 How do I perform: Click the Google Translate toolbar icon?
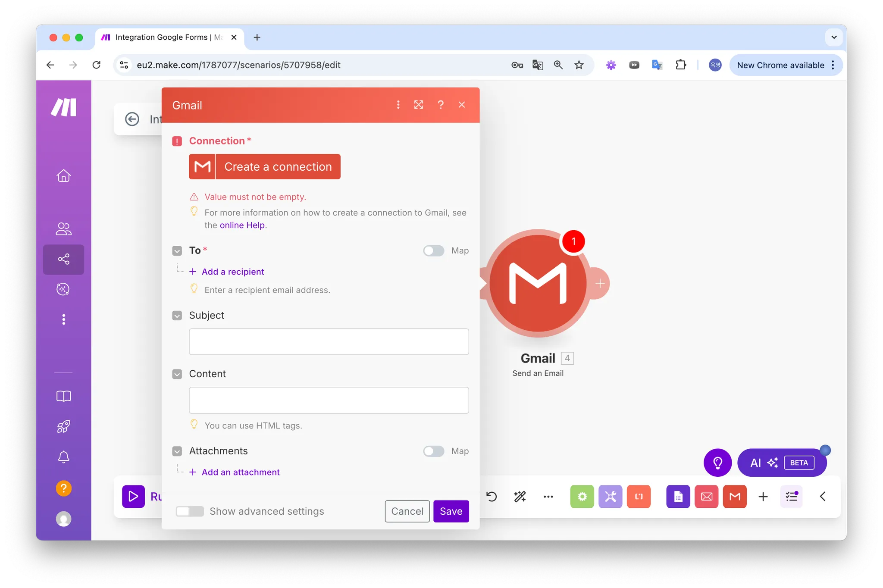tap(657, 65)
